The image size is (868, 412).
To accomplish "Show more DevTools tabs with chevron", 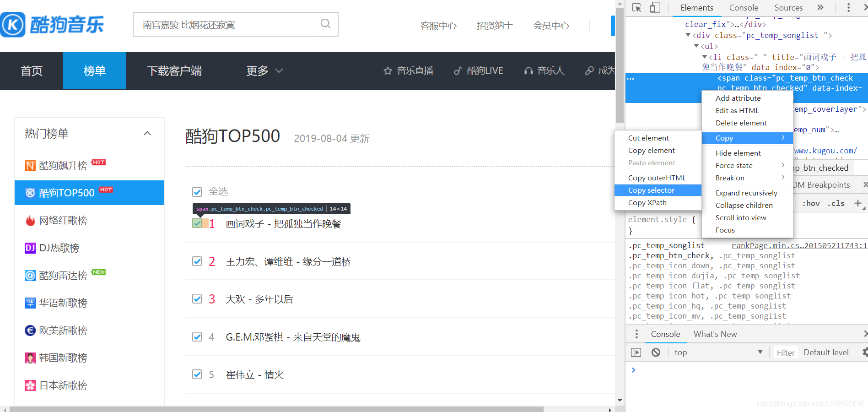I will click(820, 7).
